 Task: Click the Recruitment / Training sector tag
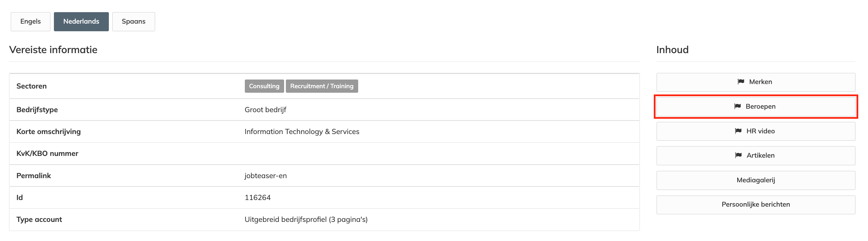coord(322,86)
